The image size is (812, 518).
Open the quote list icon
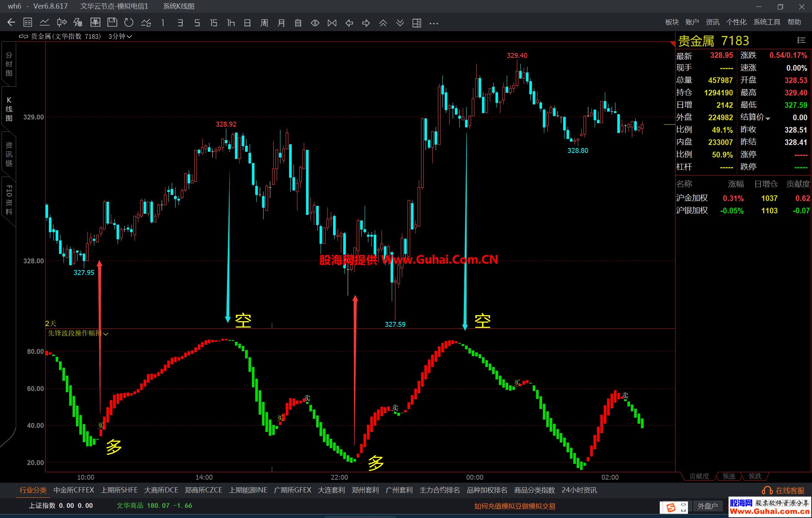click(28, 23)
